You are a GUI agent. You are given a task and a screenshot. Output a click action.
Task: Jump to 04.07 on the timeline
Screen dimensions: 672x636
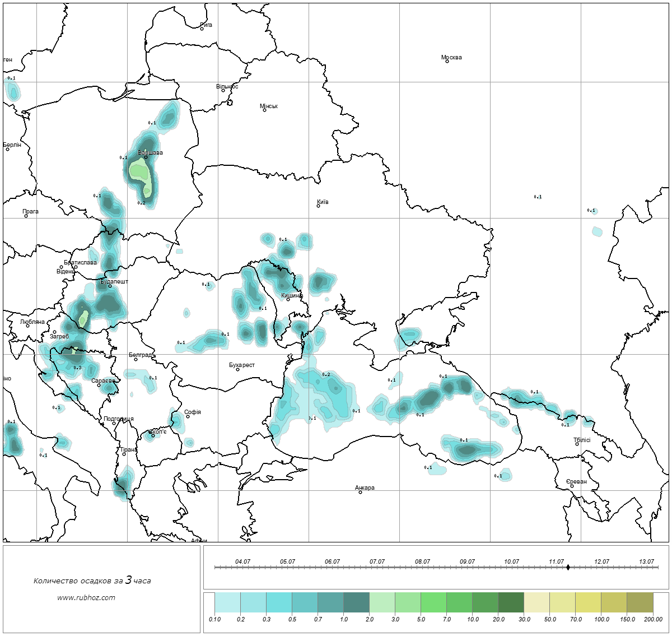pyautogui.click(x=242, y=561)
